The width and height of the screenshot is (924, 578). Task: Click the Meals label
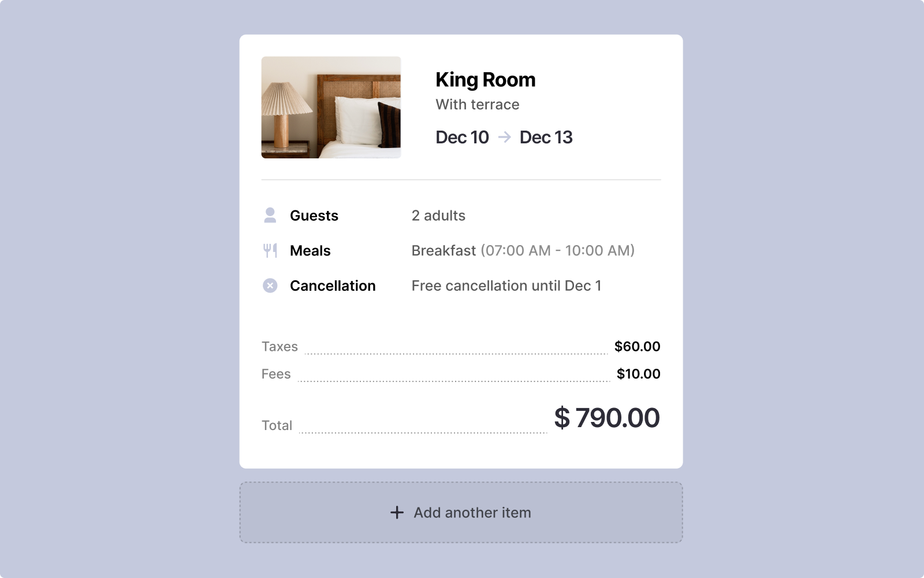click(x=310, y=251)
